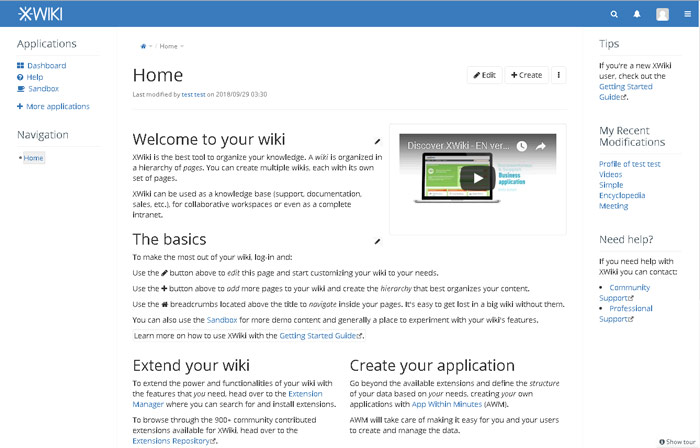The width and height of the screenshot is (700, 448).
Task: Open the notifications bell
Action: tap(637, 14)
